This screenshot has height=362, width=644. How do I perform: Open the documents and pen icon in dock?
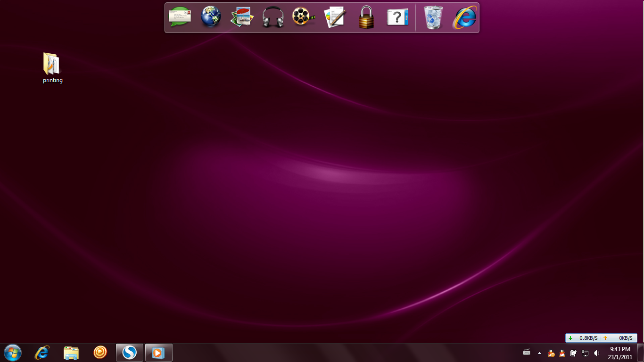point(335,17)
